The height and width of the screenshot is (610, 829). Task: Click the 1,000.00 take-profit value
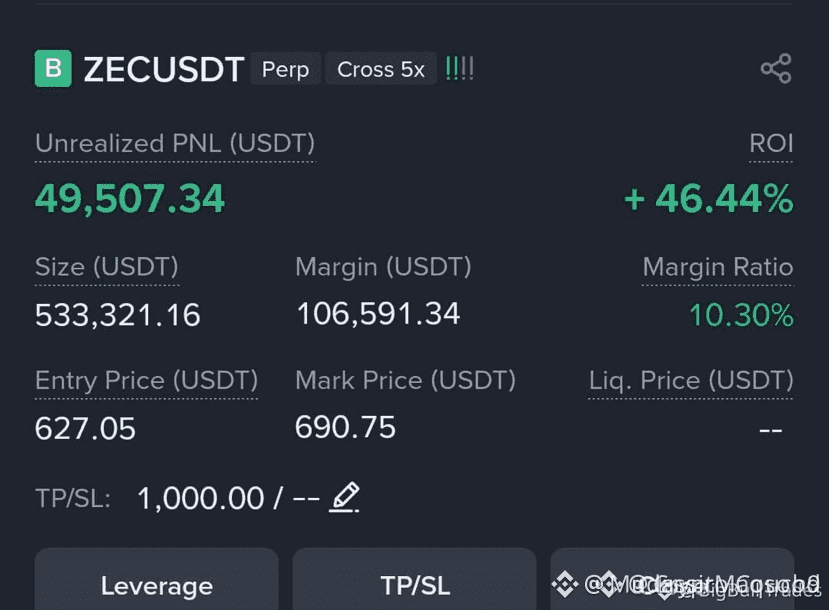click(201, 498)
